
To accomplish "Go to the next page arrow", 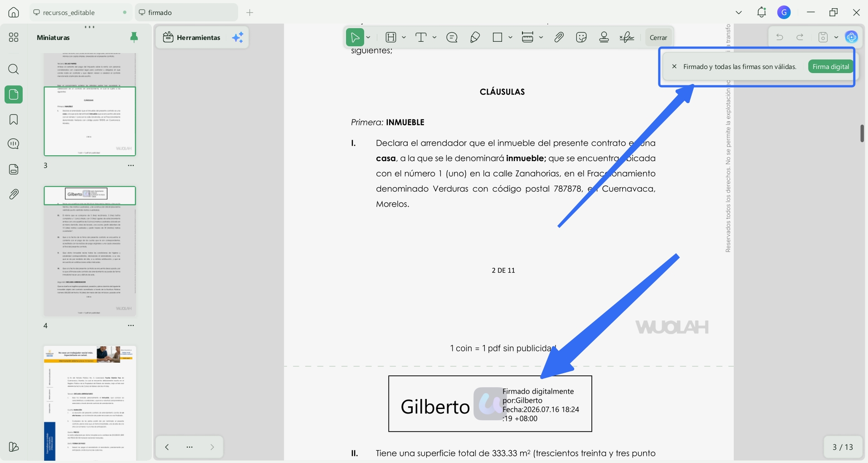I will click(x=212, y=447).
